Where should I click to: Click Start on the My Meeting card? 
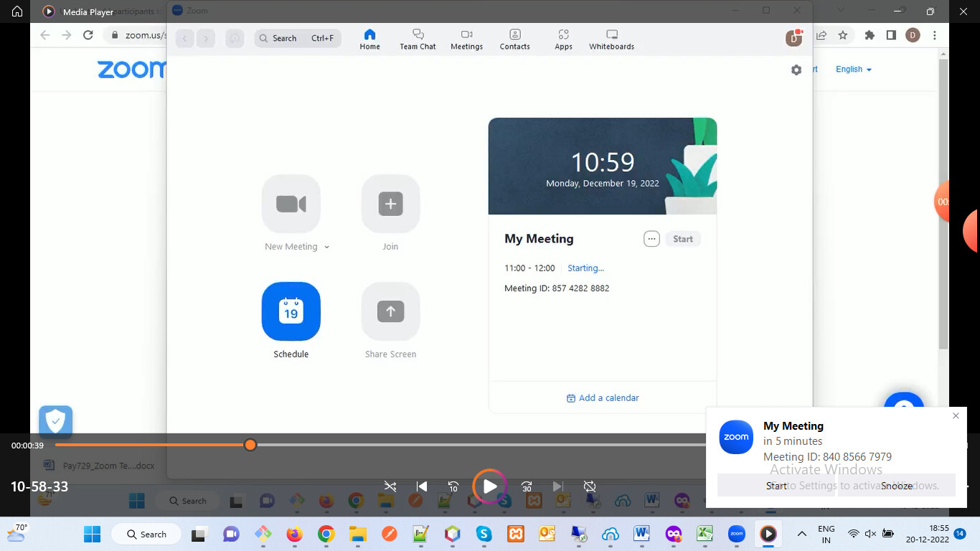[683, 239]
